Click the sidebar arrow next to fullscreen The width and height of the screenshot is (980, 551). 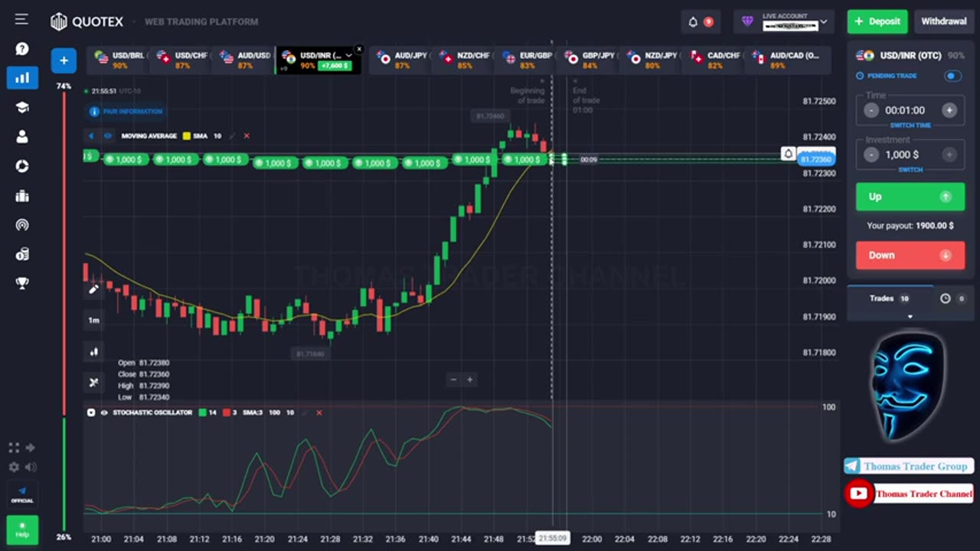(x=31, y=448)
